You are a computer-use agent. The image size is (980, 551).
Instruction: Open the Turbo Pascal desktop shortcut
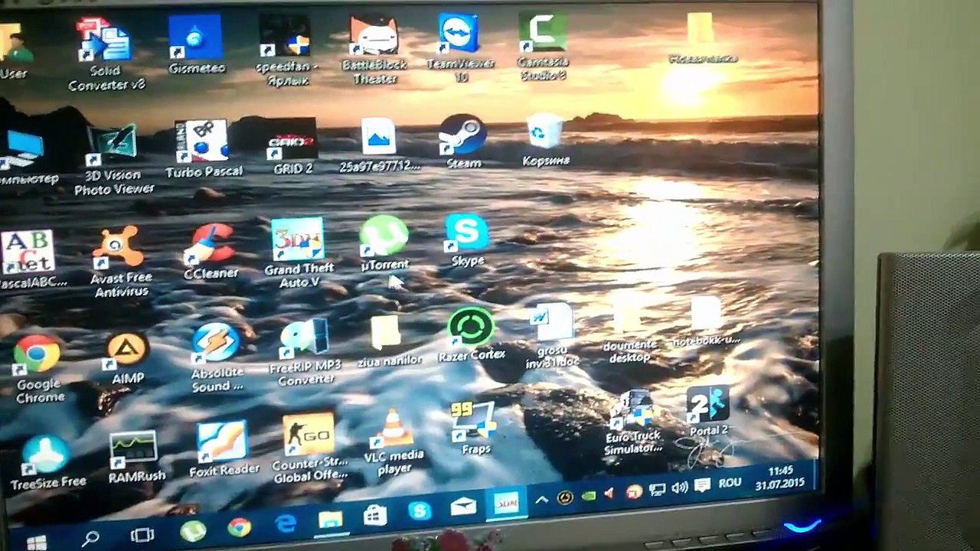tap(203, 149)
